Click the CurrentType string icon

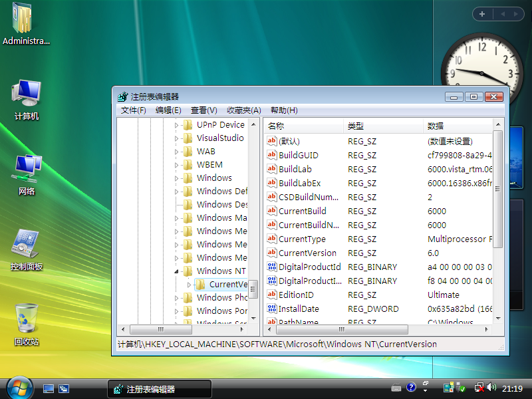click(x=272, y=239)
